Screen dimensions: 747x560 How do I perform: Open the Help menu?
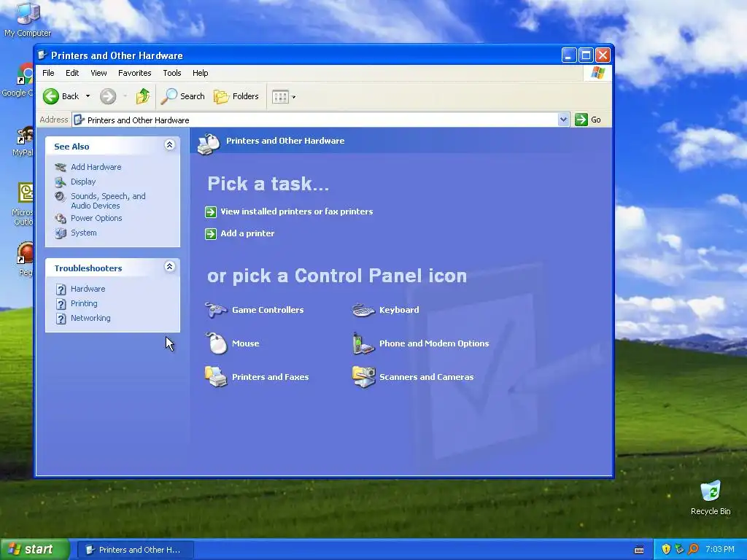[200, 73]
